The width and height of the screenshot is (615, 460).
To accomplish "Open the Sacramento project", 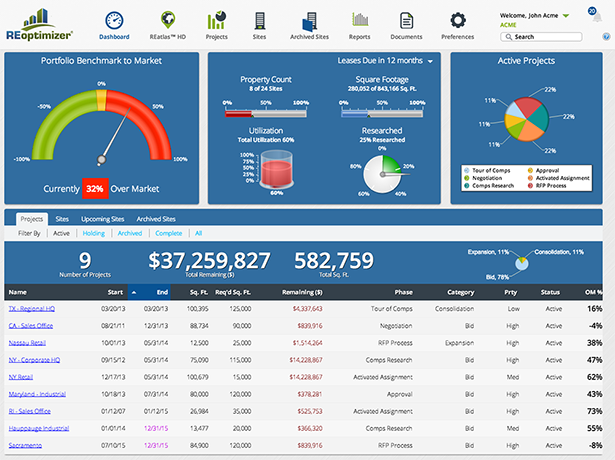I will 25,445.
